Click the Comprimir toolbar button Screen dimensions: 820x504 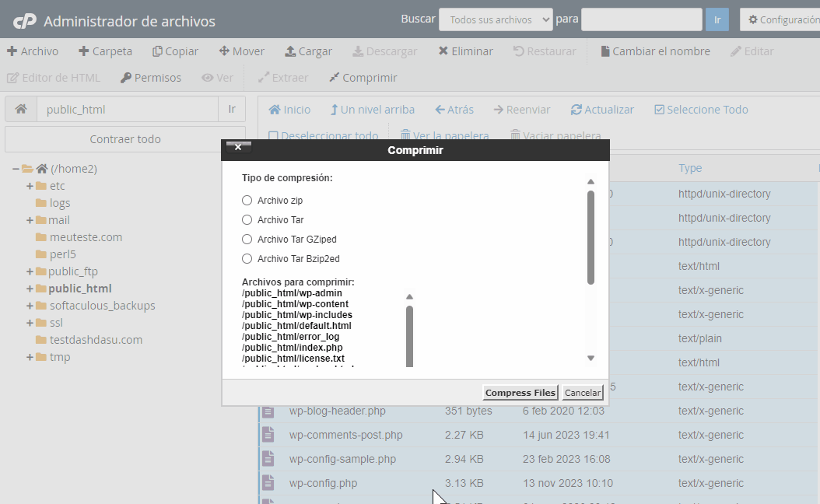(363, 77)
